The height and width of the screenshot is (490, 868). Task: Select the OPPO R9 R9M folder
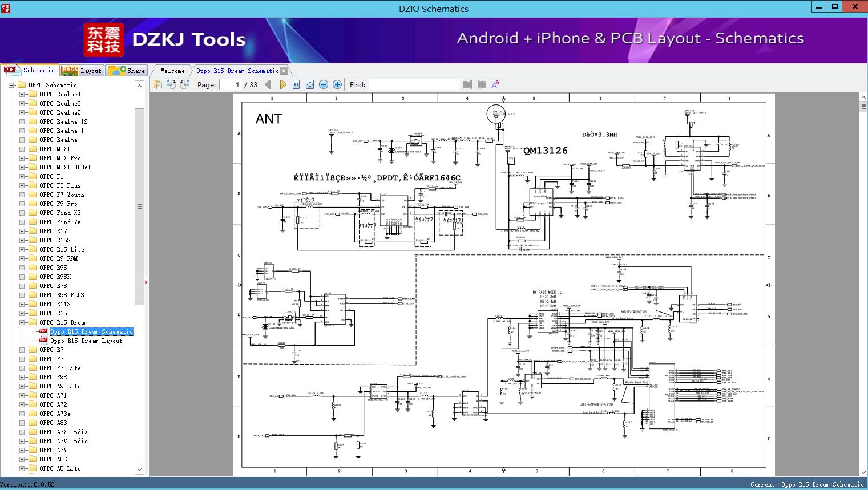click(58, 258)
